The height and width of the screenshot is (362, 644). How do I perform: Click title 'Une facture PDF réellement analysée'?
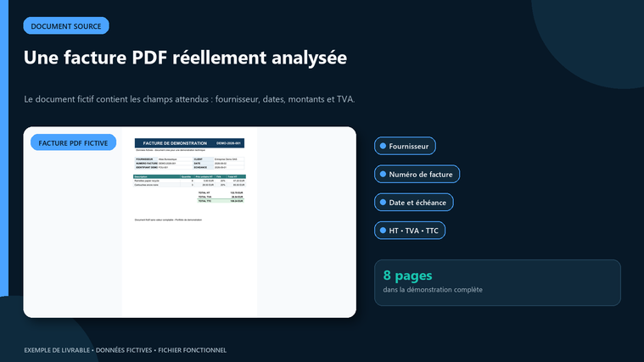coord(185,58)
